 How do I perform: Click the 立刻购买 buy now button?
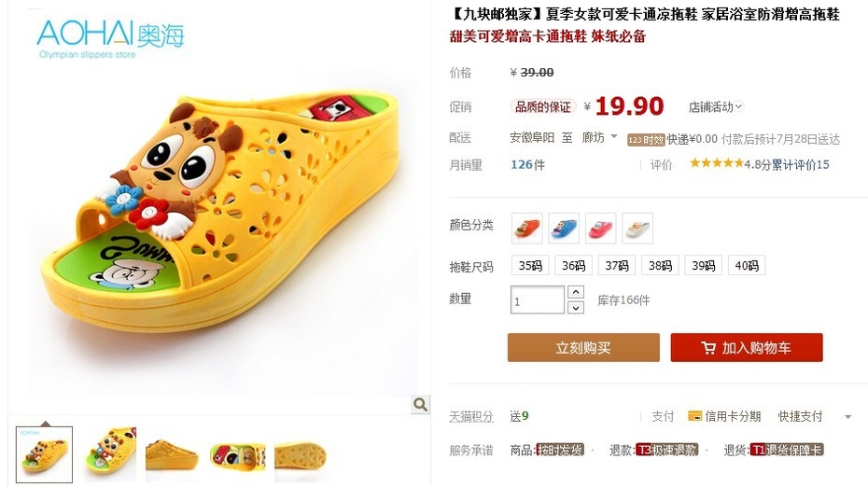point(583,348)
